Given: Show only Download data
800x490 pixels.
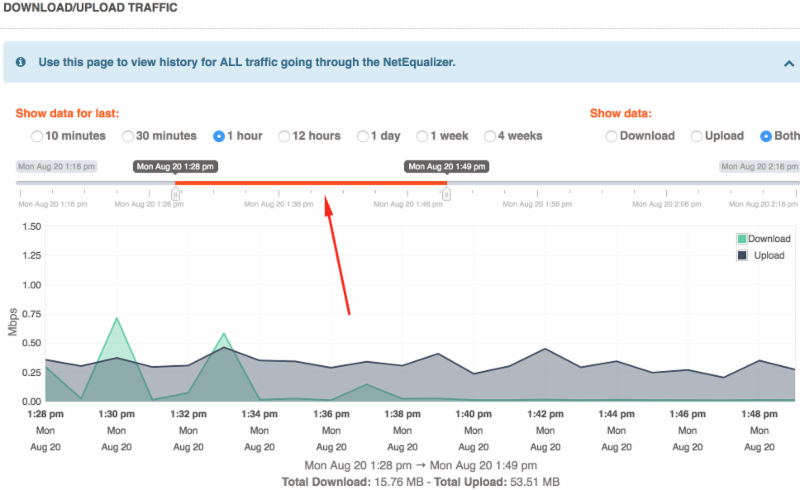Looking at the screenshot, I should coord(612,136).
